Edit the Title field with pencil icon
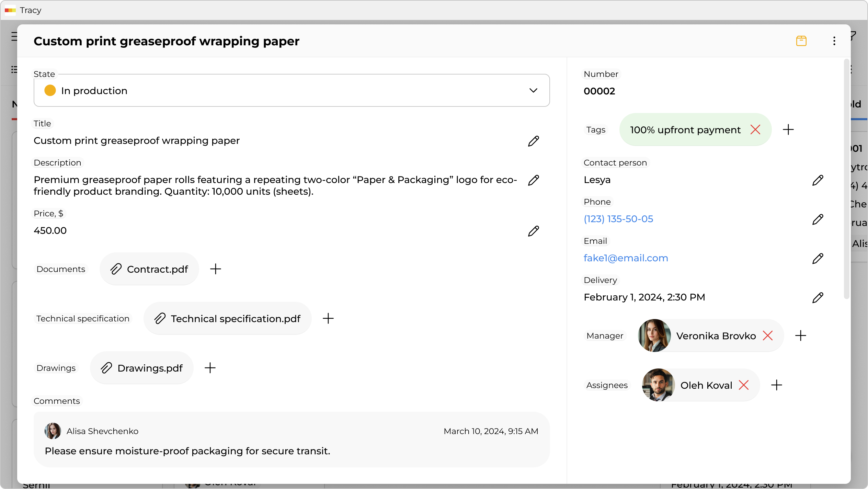 pos(533,141)
